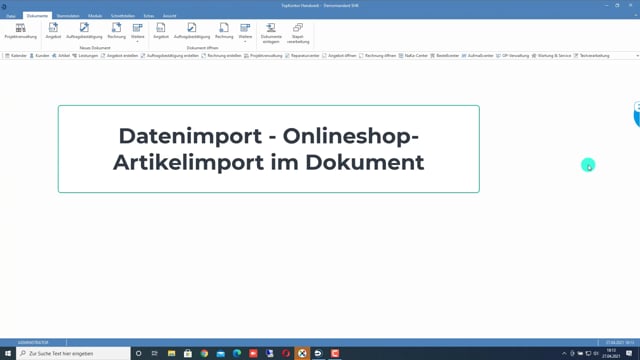Screen dimensions: 640x360
Task: Click the Windows Start button
Action: (8, 353)
